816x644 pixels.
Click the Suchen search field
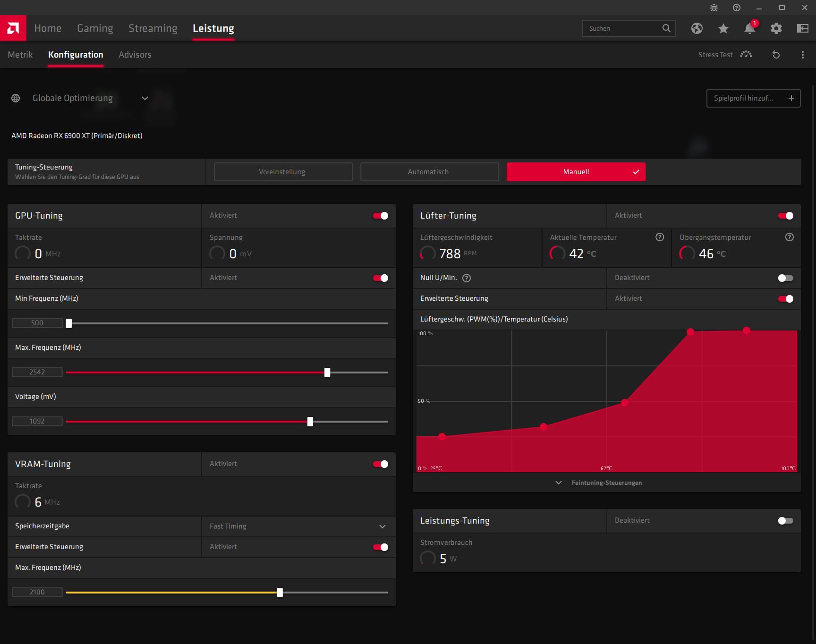tap(629, 28)
